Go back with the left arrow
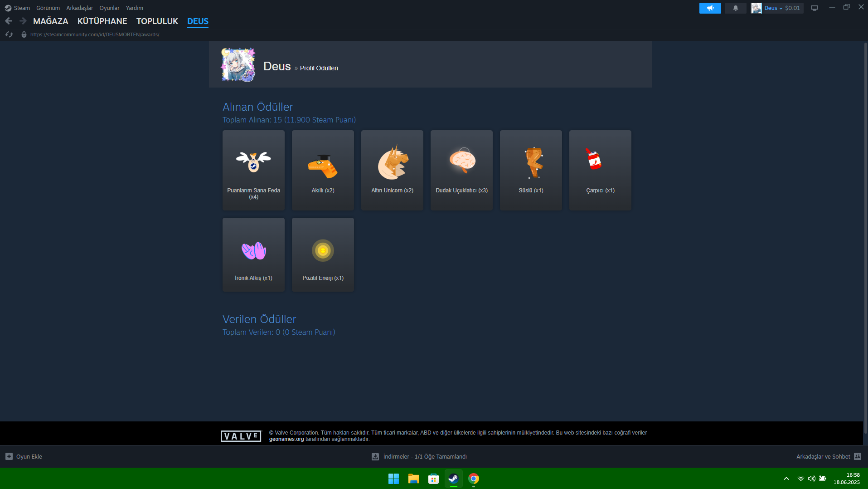868x489 pixels. 9,21
